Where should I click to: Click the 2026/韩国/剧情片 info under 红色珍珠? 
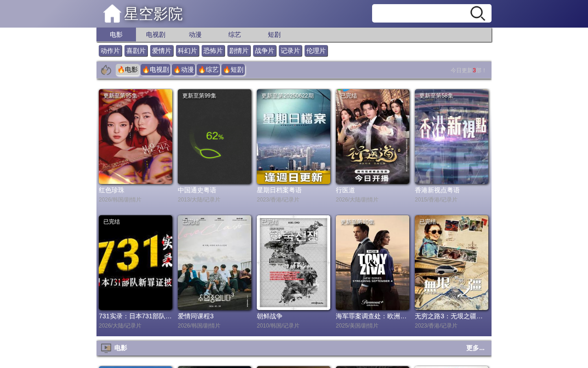(x=120, y=200)
